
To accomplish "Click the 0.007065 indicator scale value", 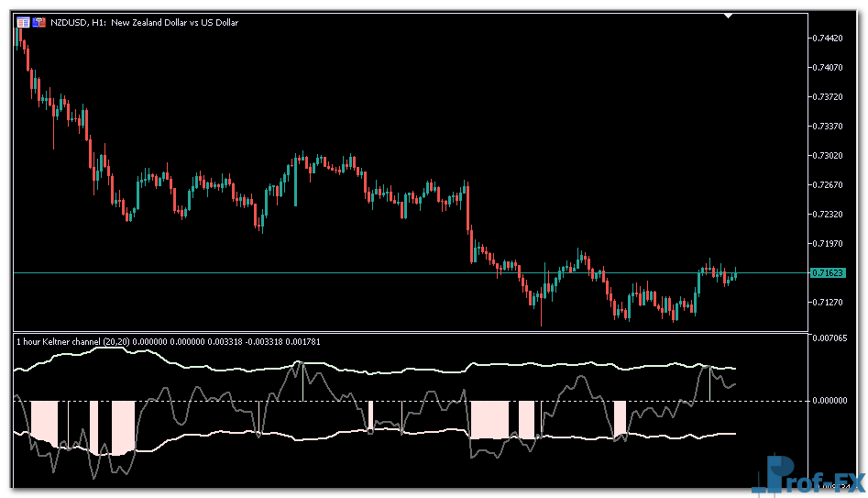I will (x=830, y=338).
